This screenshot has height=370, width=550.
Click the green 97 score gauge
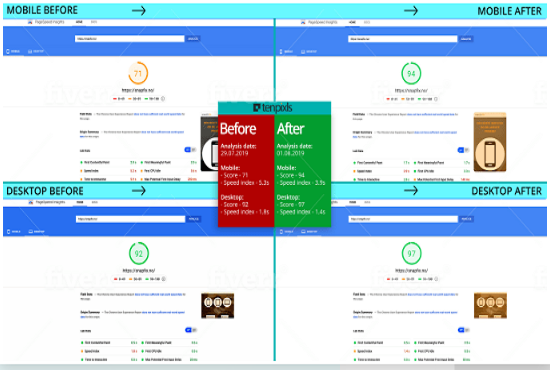click(411, 253)
